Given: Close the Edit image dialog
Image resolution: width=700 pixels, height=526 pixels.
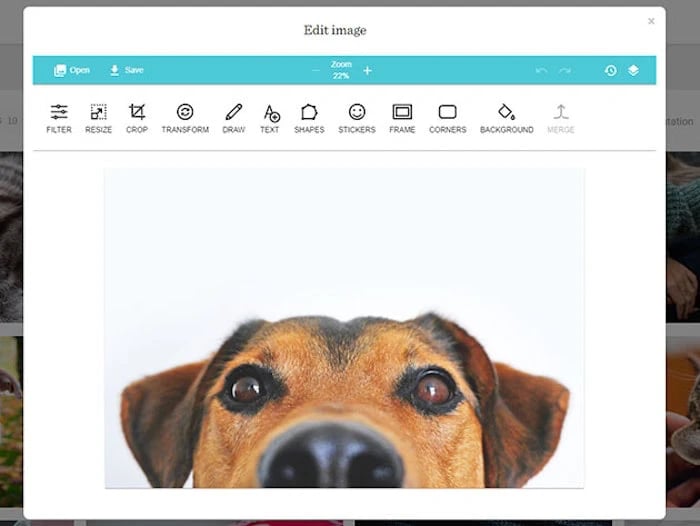Looking at the screenshot, I should (x=651, y=21).
